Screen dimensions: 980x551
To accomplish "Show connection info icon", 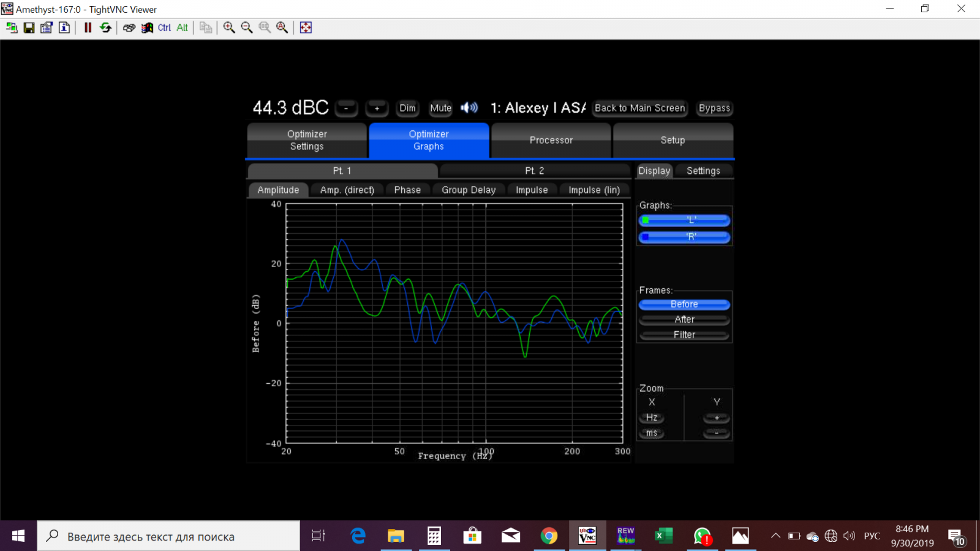I will 64,28.
